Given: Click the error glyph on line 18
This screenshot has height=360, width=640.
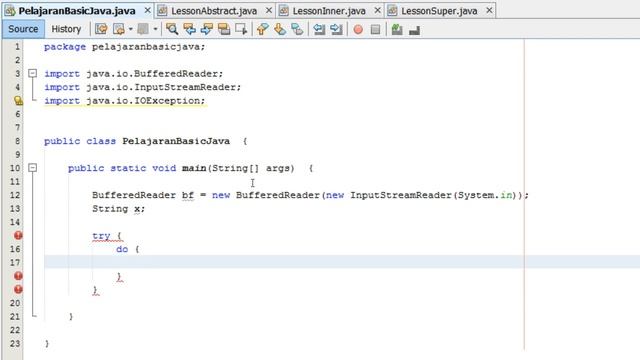Looking at the screenshot, I should (x=18, y=276).
